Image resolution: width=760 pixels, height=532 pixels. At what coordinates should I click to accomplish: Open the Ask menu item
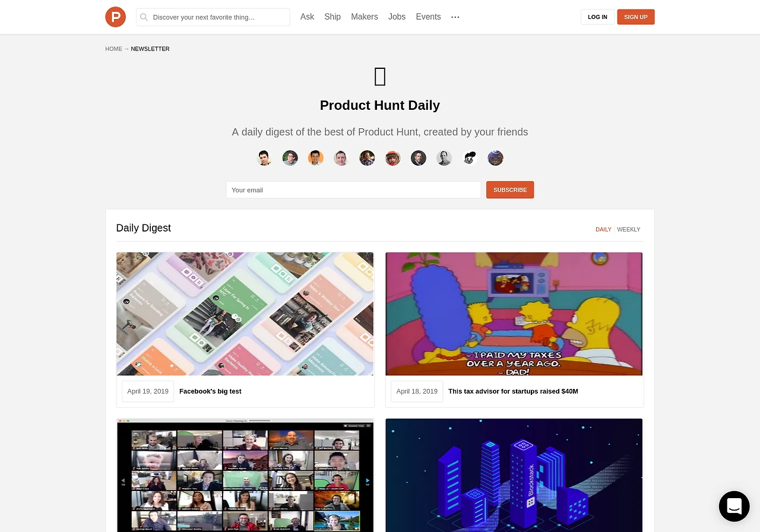pos(307,17)
